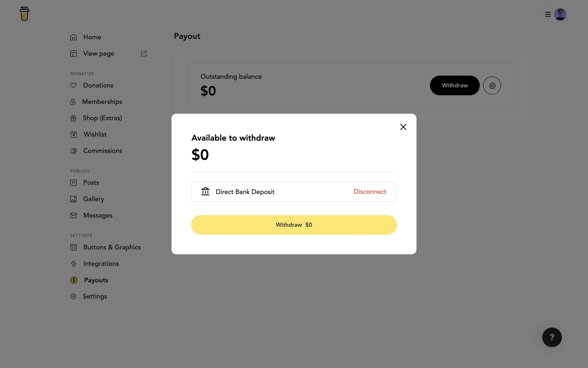This screenshot has height=368, width=588.
Task: Go to Memberships in the sidebar
Action: (102, 102)
